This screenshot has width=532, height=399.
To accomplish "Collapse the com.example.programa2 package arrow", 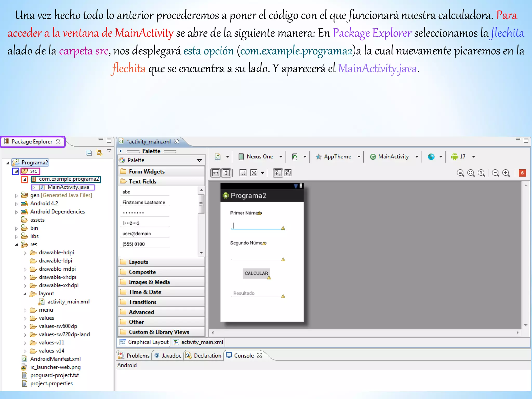I will click(25, 179).
